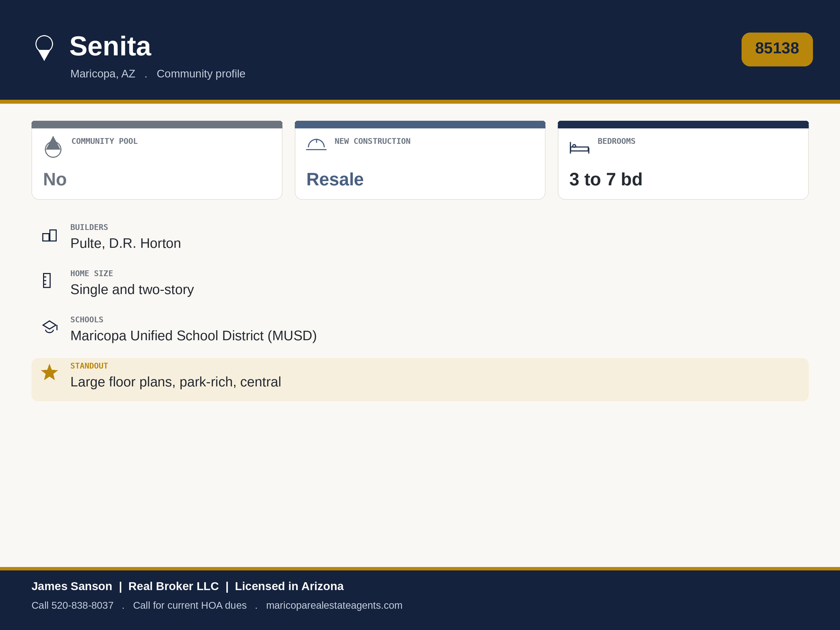Click the Call 520-838-8037 phone text
Image resolution: width=840 pixels, height=630 pixels.
point(72,605)
